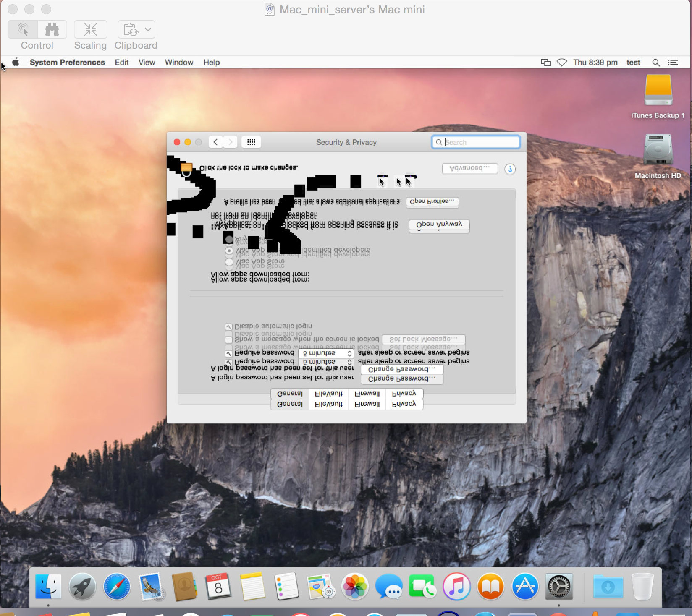Click the 'test' user name in menu bar
Viewport: 692px width, 616px height.
pos(633,62)
